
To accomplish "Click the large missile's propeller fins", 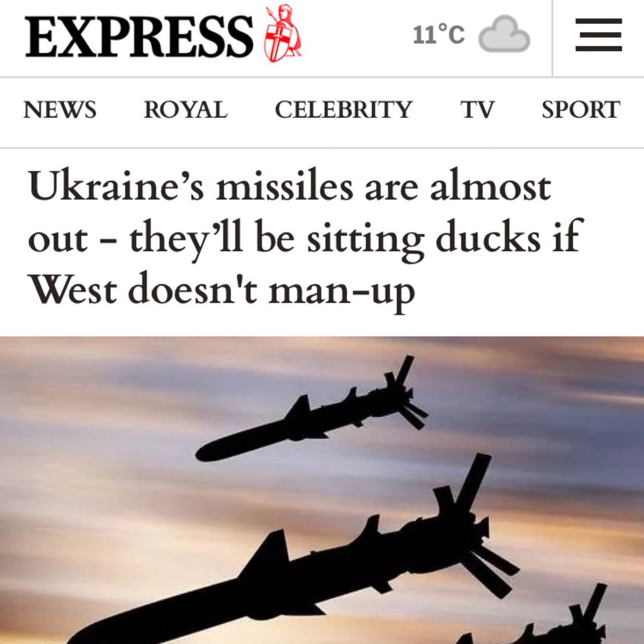I will point(476,530).
